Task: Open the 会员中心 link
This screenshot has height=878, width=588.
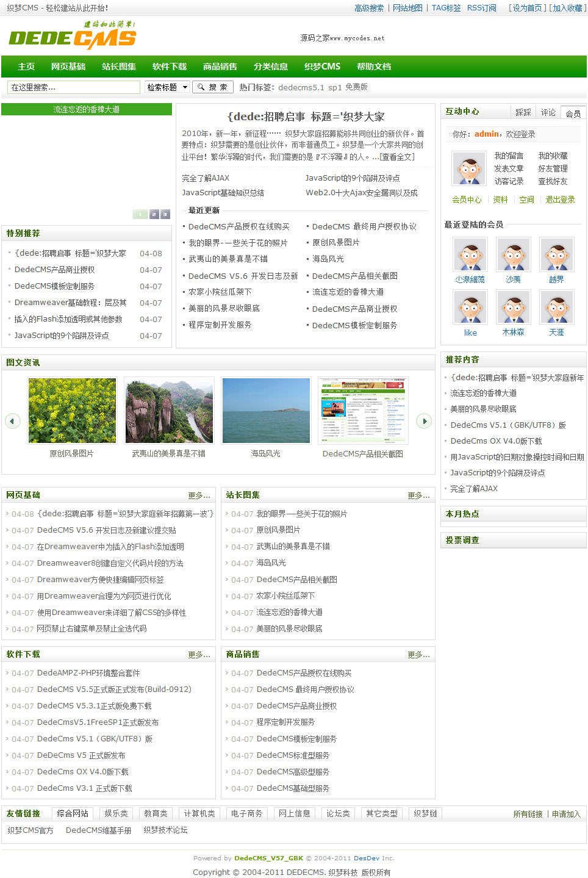Action: [467, 200]
